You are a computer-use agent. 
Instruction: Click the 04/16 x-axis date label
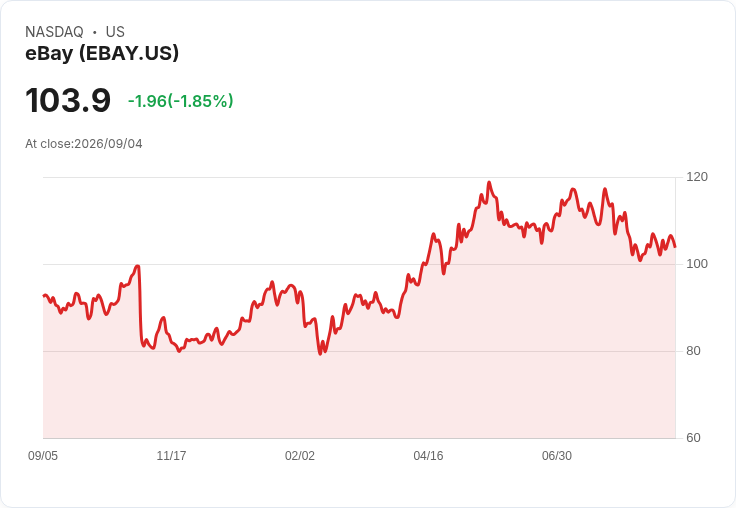428,455
